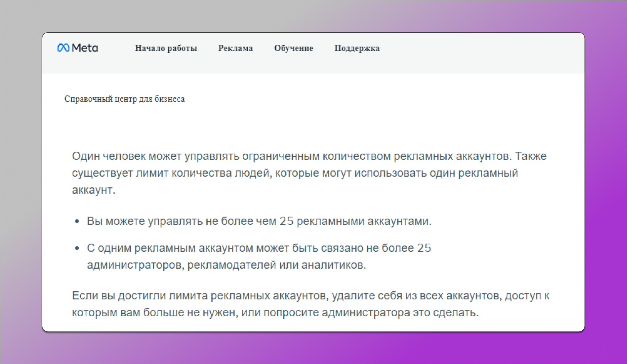The width and height of the screenshot is (627, 364).
Task: Select the bullet about managing 25 ad accounts
Action: [260, 221]
